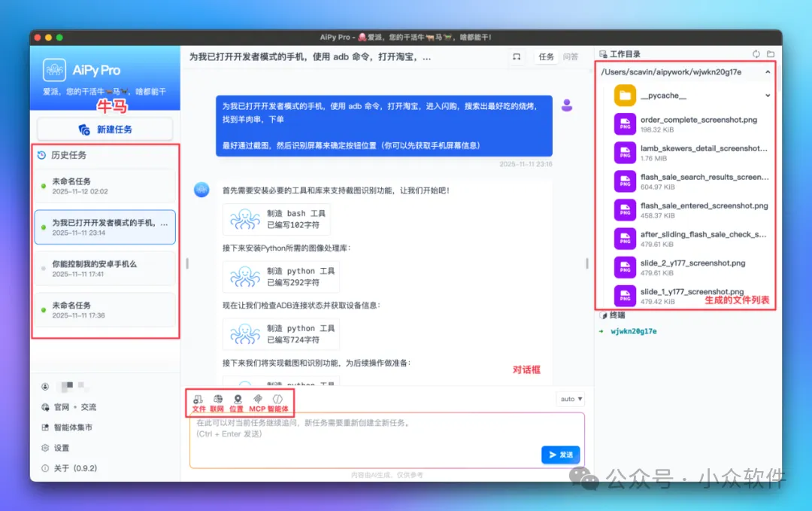Switch to the 任务 tab

pos(547,56)
